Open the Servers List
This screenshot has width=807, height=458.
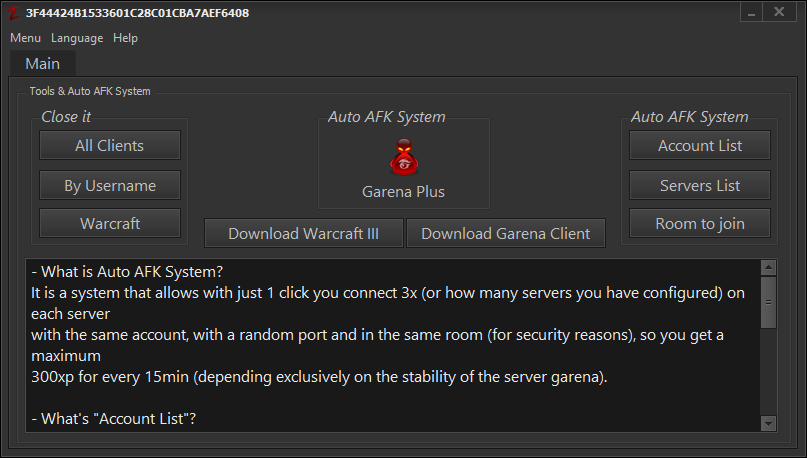pyautogui.click(x=699, y=185)
